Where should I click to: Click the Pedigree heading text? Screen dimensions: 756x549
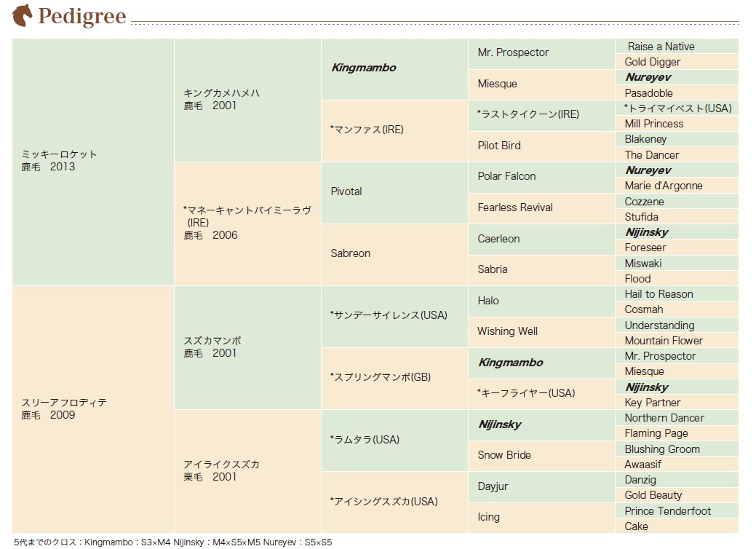(x=82, y=16)
